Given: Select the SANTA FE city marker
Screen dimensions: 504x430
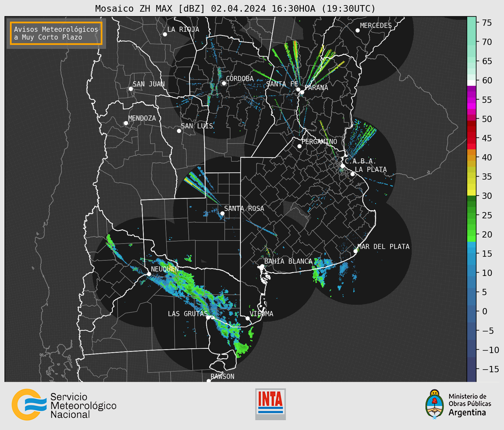Looking at the screenshot, I should 298,89.
